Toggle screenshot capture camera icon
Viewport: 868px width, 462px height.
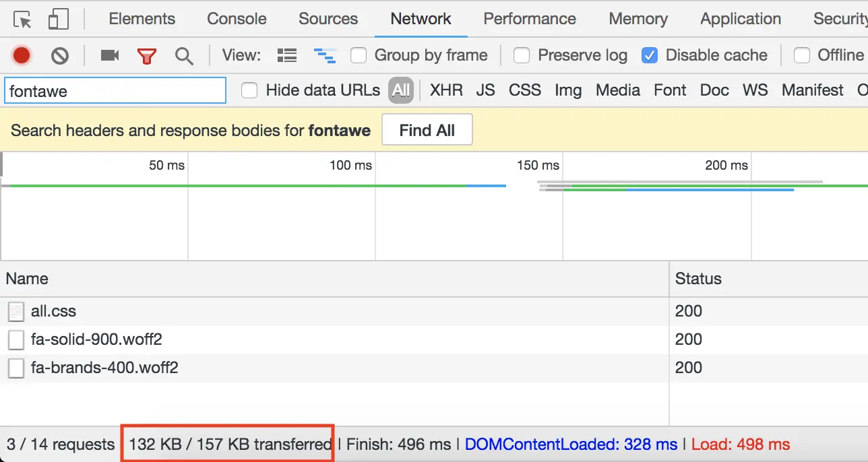[x=110, y=55]
